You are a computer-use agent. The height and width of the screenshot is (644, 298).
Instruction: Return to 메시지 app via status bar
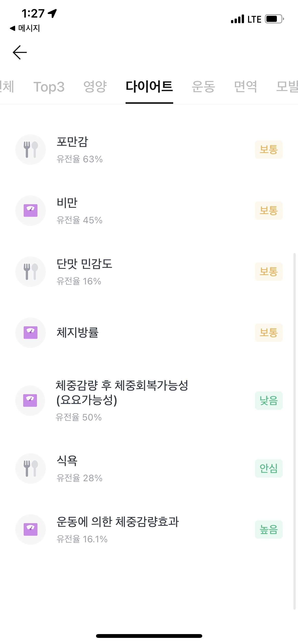tap(25, 28)
